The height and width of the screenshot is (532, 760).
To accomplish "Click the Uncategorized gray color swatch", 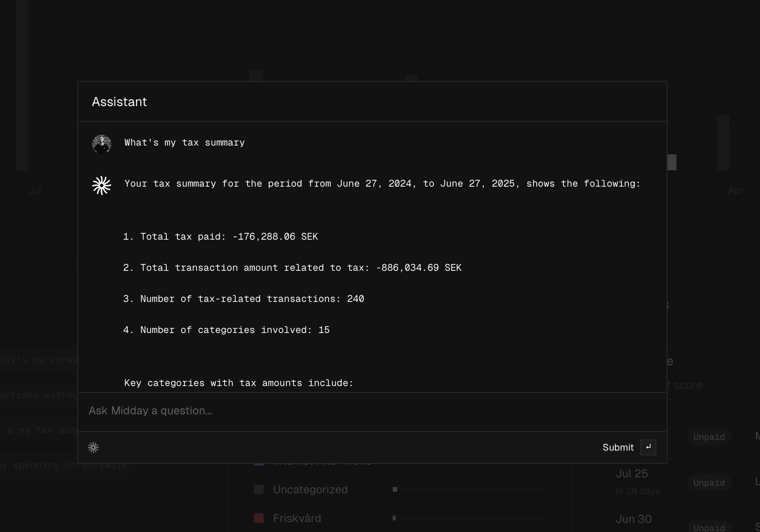I will click(x=259, y=489).
